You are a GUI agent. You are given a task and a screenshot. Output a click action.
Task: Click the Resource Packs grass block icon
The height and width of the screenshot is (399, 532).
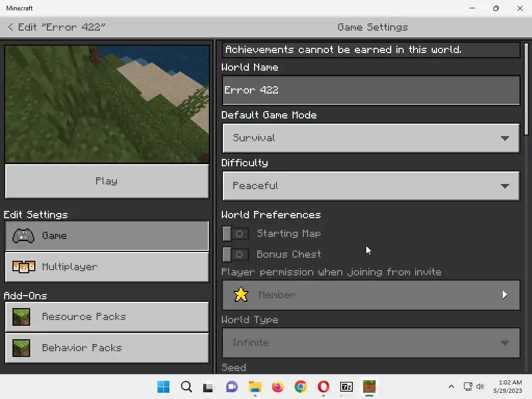[x=21, y=317]
